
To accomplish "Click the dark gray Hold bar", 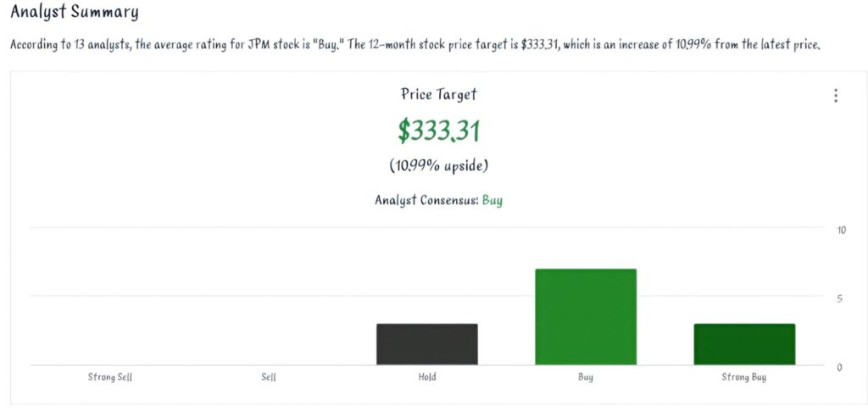I will [x=427, y=344].
